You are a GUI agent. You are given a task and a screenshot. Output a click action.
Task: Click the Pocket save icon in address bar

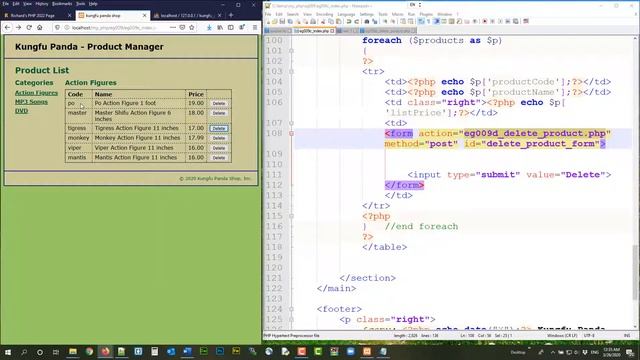[182, 27]
